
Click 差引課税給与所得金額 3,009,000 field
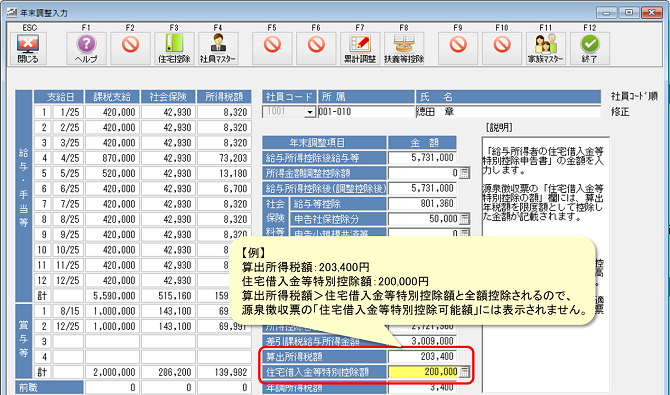click(422, 341)
